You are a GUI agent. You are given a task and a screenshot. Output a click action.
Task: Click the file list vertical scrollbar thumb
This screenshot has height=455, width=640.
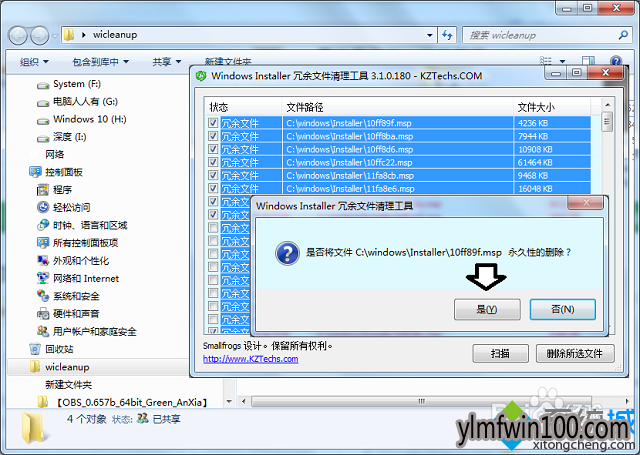pos(607,122)
